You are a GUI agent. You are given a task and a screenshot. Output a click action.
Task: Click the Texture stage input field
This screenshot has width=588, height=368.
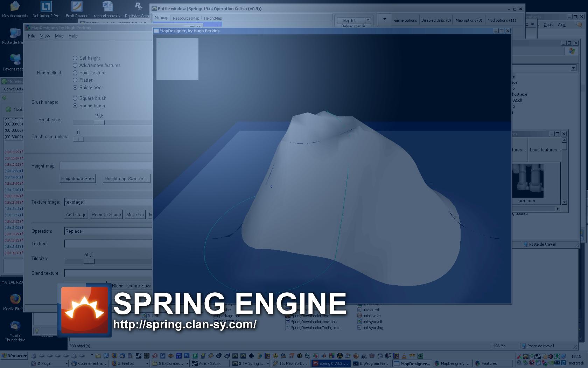click(108, 202)
